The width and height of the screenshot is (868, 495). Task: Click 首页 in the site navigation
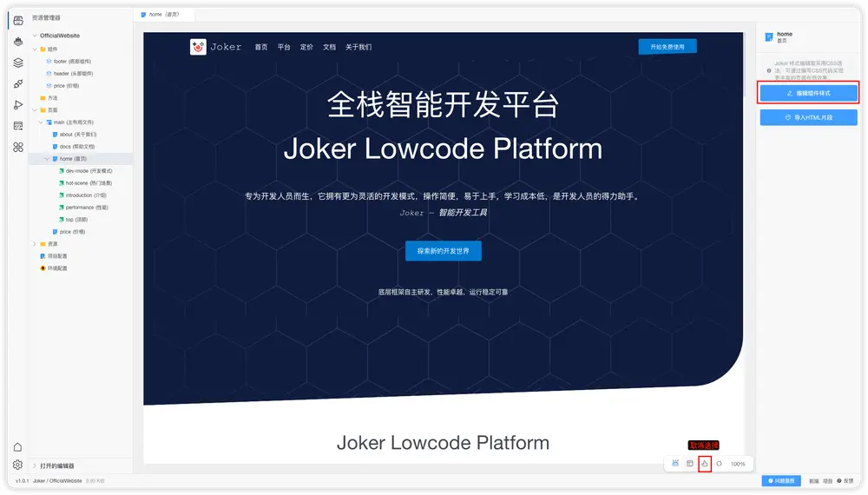tap(261, 47)
